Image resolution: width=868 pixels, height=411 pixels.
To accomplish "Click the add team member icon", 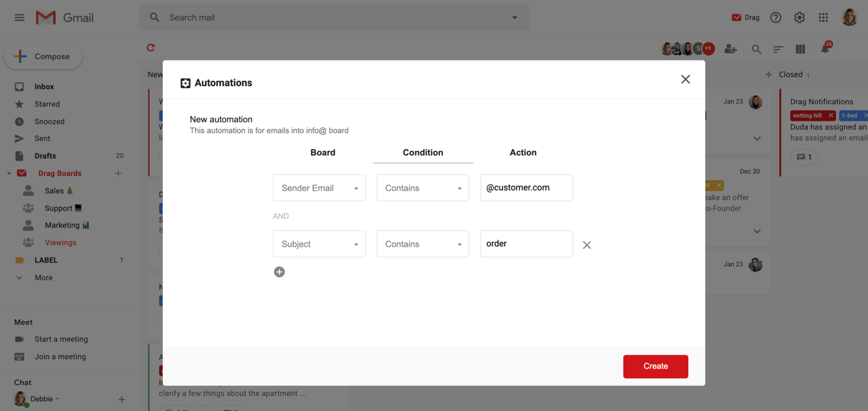I will 731,49.
